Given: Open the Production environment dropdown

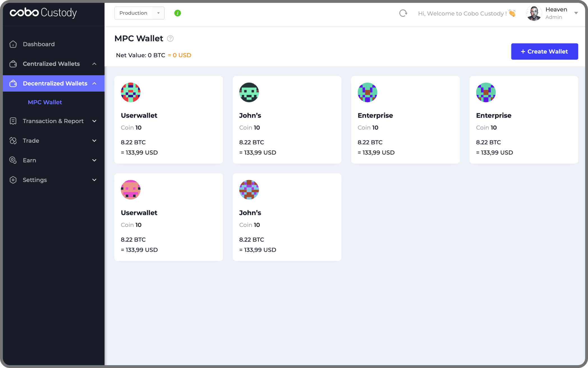Looking at the screenshot, I should [139, 13].
